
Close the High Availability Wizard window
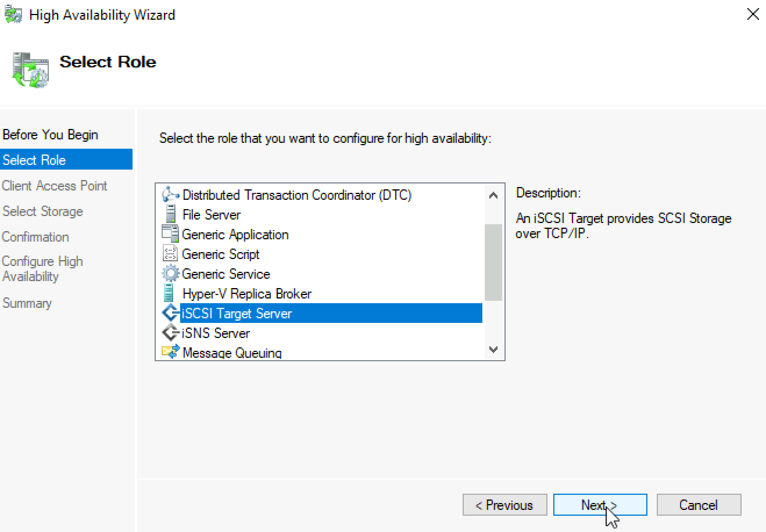[x=753, y=15]
